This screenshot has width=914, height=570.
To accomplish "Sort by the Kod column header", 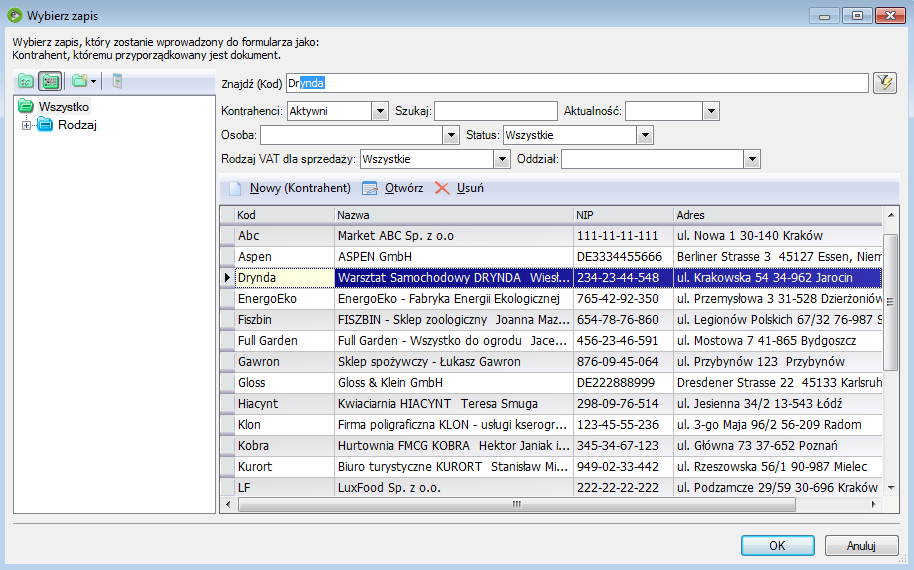I will (x=284, y=215).
